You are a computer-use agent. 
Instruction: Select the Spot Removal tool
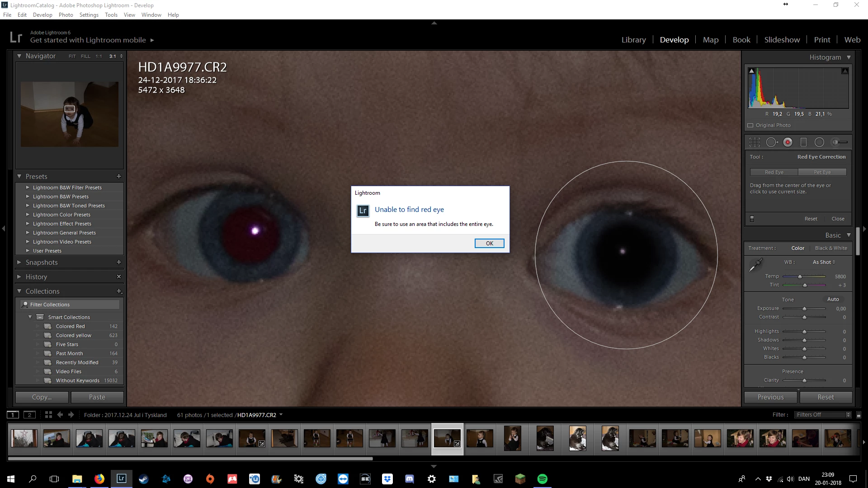point(772,142)
